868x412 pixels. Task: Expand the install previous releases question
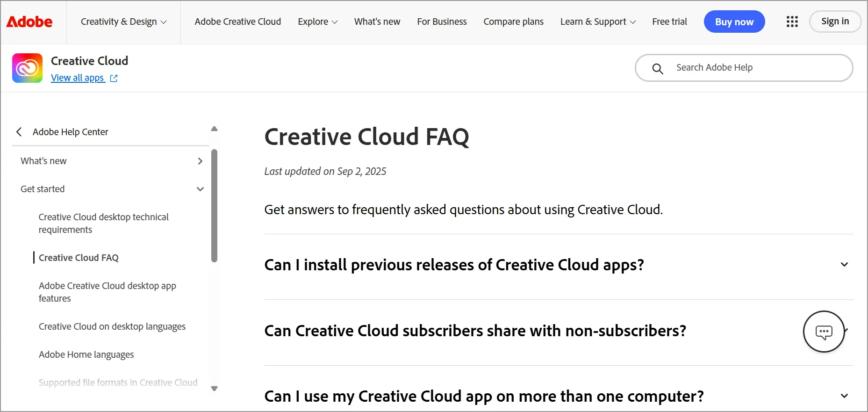[559, 265]
